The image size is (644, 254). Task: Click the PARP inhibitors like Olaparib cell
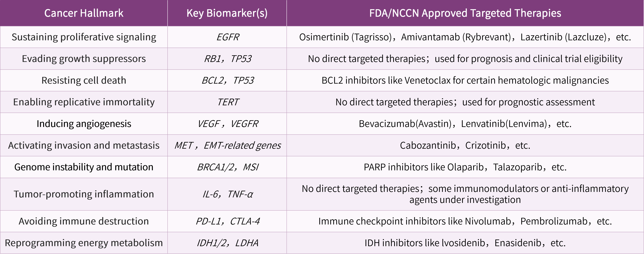point(465,167)
